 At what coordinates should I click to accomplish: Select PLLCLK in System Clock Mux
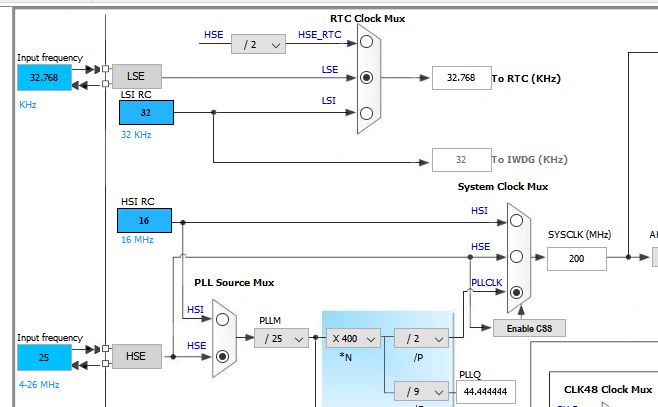tap(516, 292)
